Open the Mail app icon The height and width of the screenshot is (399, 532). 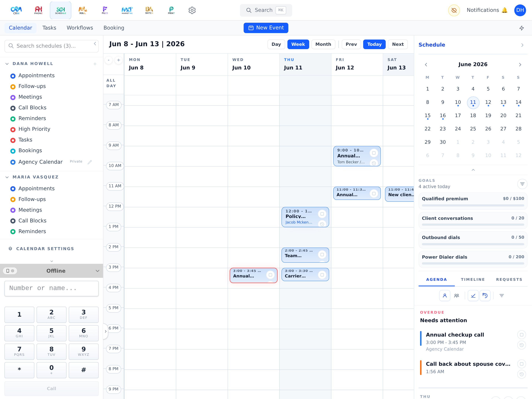(83, 10)
